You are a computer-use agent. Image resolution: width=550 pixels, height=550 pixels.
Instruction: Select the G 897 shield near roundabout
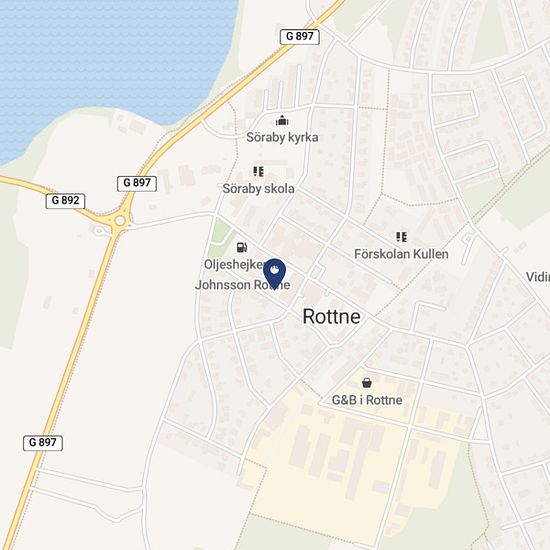(137, 183)
